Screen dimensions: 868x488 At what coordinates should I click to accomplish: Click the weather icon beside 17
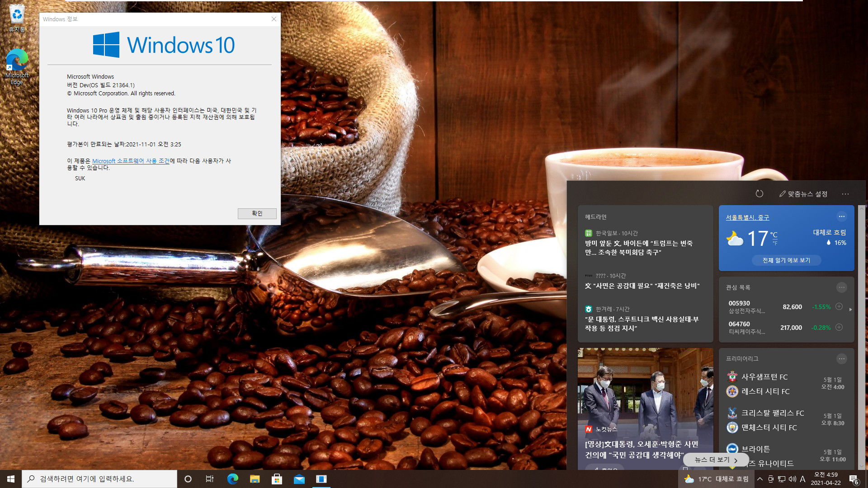734,238
